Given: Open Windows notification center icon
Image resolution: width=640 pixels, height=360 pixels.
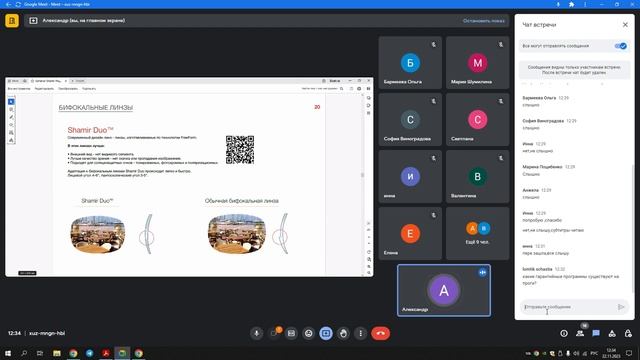Looking at the screenshot, I should coord(629,353).
